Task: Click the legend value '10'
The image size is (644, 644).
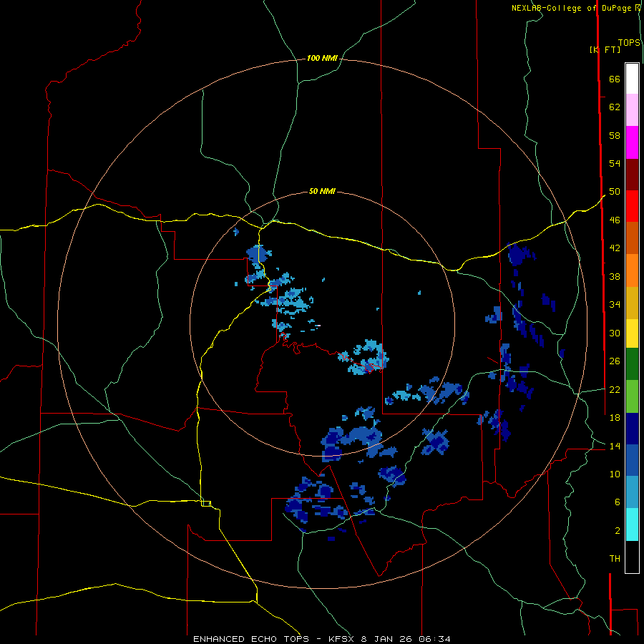Action: pyautogui.click(x=615, y=474)
